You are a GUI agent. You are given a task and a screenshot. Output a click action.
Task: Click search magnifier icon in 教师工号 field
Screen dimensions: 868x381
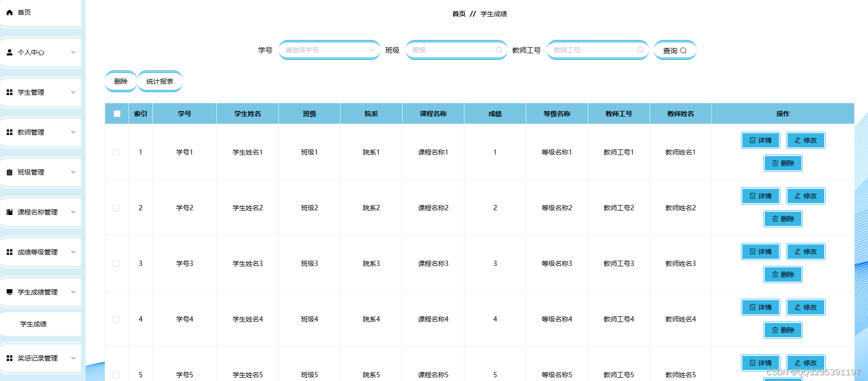pos(641,50)
